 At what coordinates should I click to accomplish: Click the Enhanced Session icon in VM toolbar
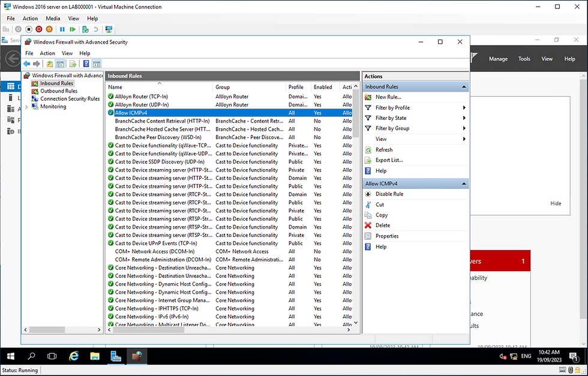coord(109,29)
